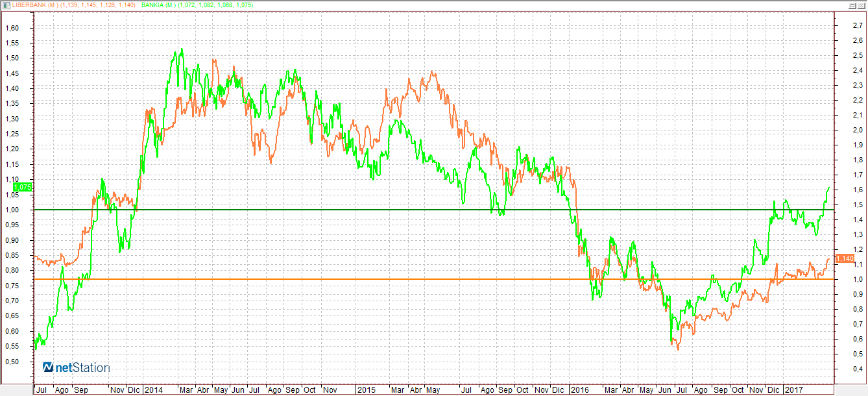The width and height of the screenshot is (868, 396).
Task: Click the orange 1,140 price tag
Action: (x=845, y=258)
